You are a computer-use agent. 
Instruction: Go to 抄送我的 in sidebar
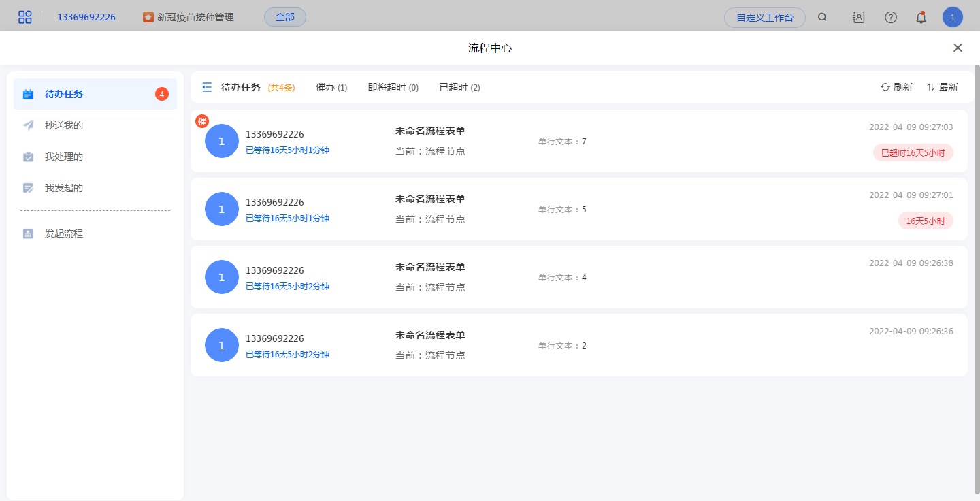(x=64, y=125)
